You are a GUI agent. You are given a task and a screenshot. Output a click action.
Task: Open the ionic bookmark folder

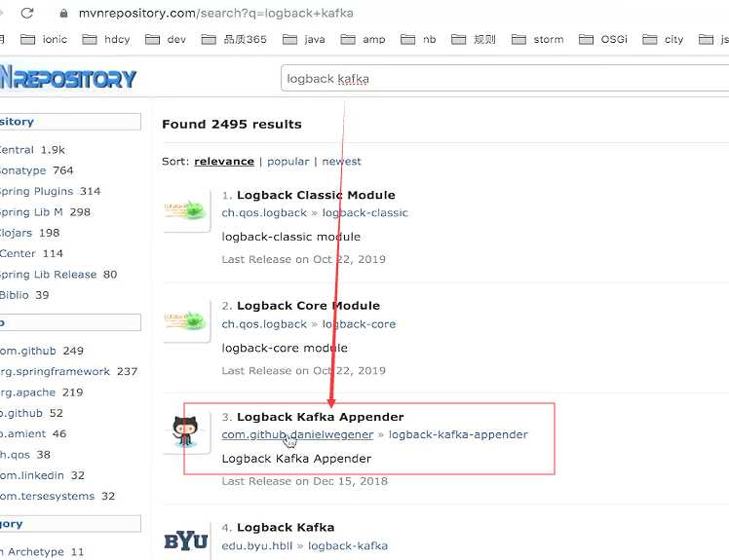(x=44, y=40)
